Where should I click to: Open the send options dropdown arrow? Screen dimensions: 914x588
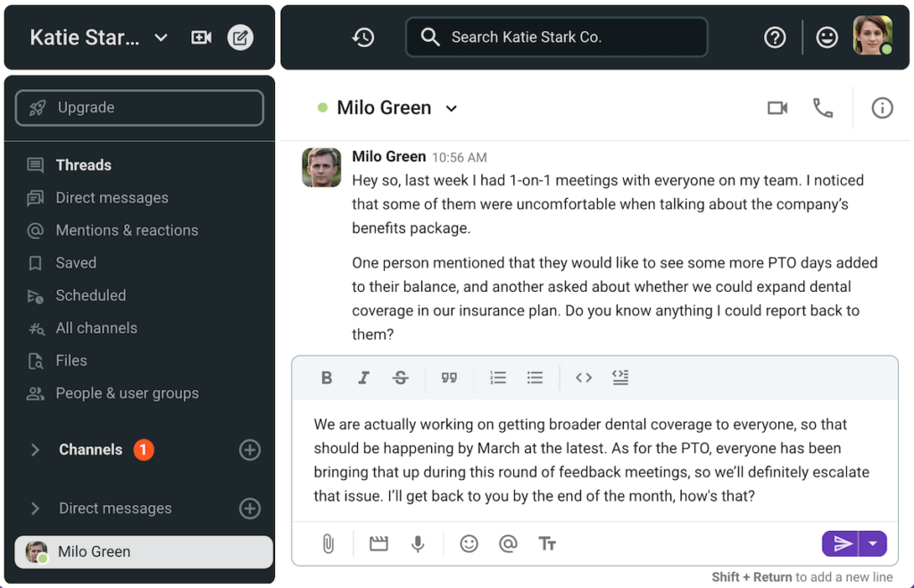click(x=873, y=543)
